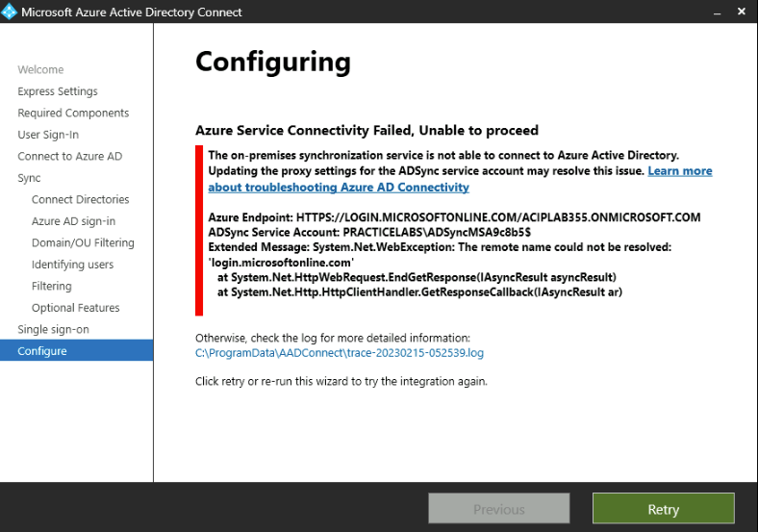
Task: Close the Azure AD Connect window
Action: click(742, 12)
